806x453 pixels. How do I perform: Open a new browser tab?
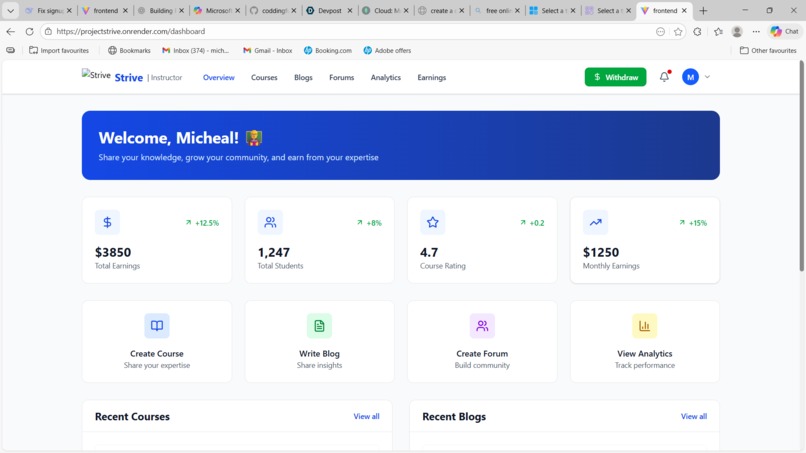tap(703, 10)
